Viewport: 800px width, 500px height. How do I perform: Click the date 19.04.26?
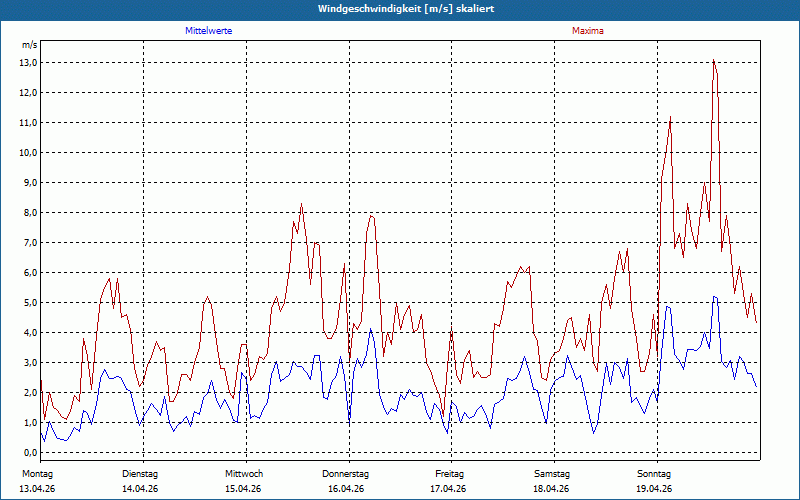[654, 489]
